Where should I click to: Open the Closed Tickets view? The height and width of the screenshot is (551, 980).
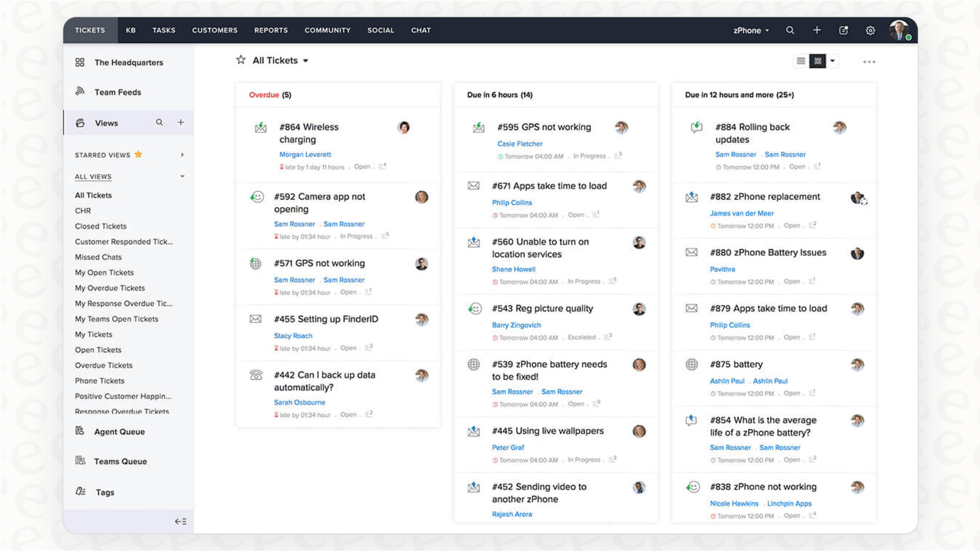coord(100,226)
